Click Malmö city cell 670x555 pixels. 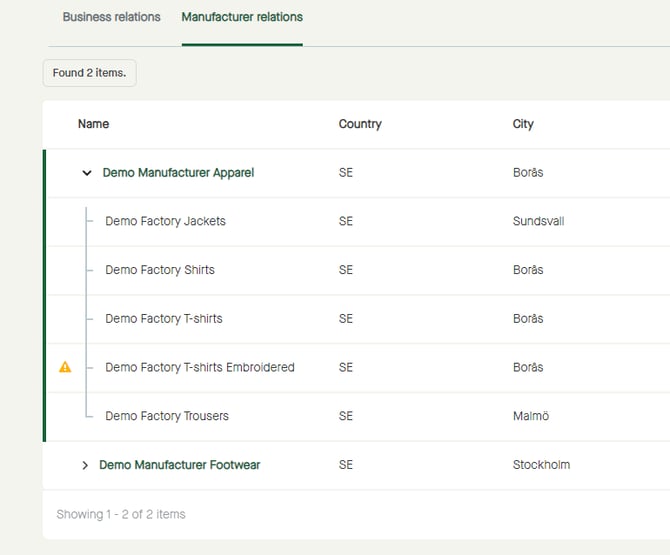(530, 416)
